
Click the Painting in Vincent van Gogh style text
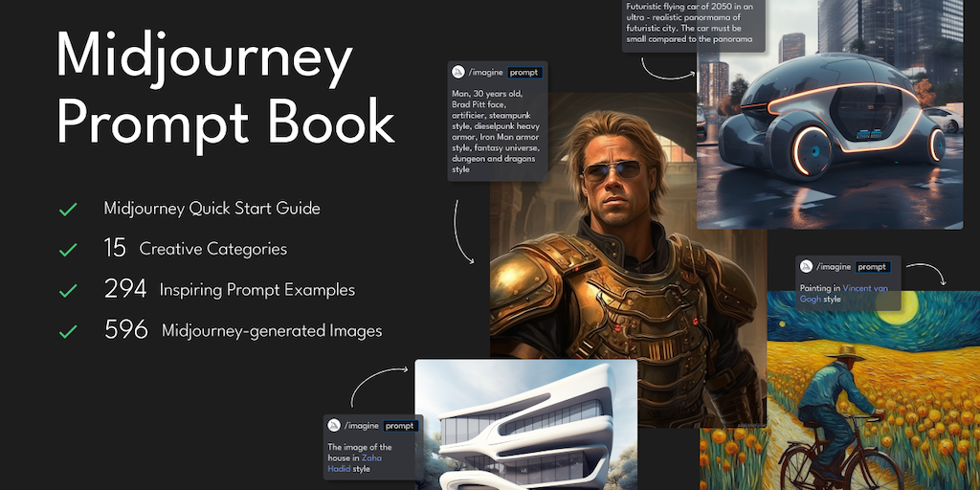coord(844,294)
